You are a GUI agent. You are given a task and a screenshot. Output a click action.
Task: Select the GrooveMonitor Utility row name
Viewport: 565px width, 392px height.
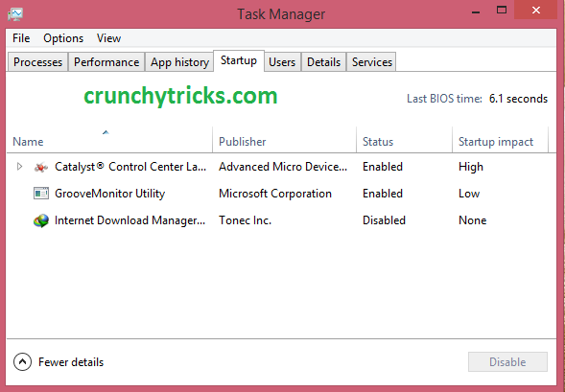click(x=109, y=194)
